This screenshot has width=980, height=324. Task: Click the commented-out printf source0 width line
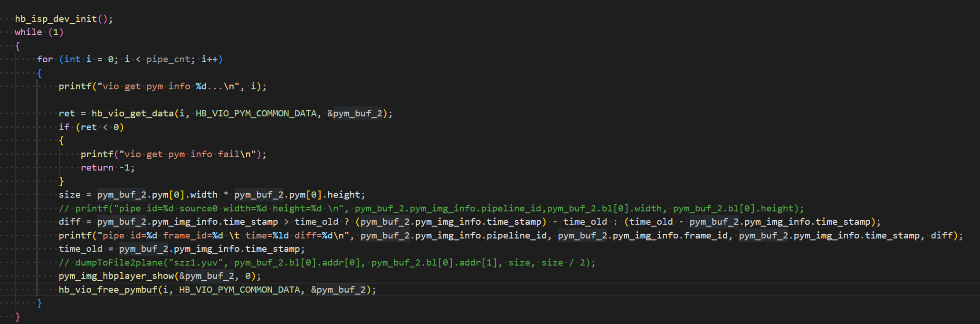[x=428, y=209]
